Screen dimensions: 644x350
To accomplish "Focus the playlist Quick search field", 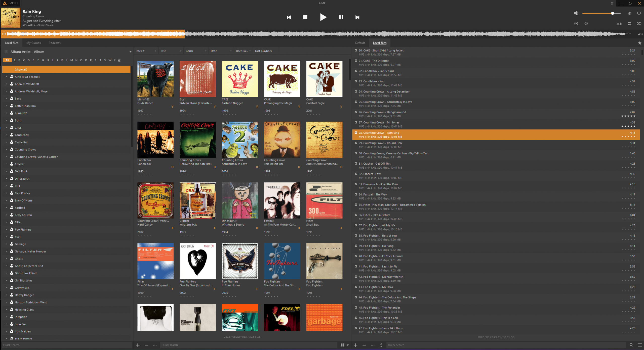I will [506, 345].
